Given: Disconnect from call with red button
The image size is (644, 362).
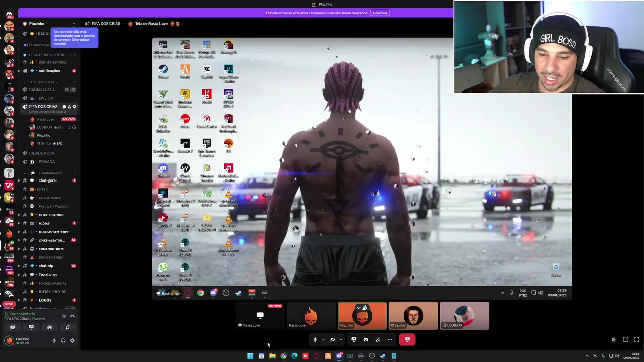Looking at the screenshot, I should [x=407, y=339].
